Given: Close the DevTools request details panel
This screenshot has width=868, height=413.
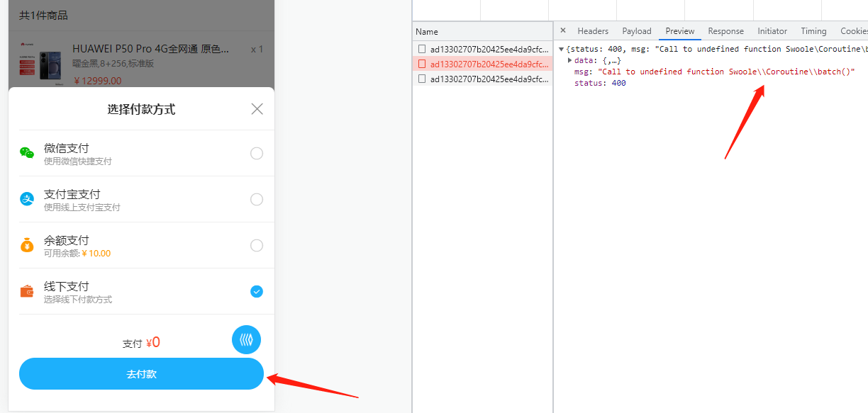Looking at the screenshot, I should (x=563, y=30).
